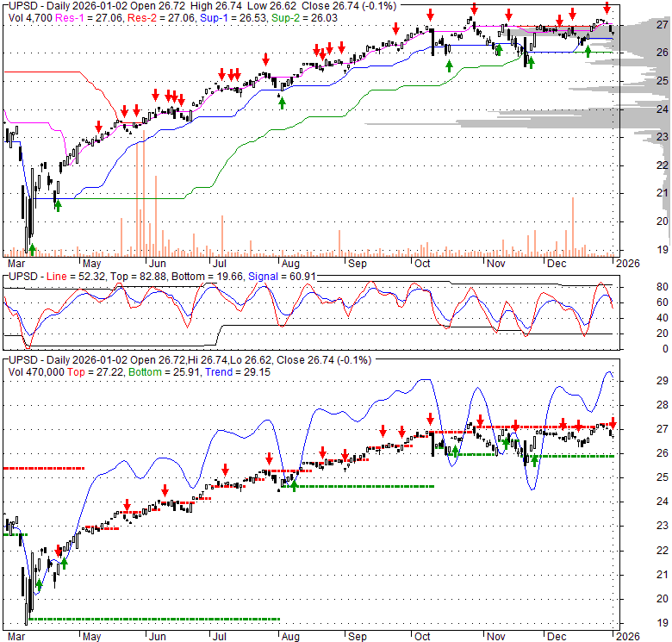672x642 pixels.
Task: Click green buy arrow below August dip, upper chart
Action: tap(282, 103)
